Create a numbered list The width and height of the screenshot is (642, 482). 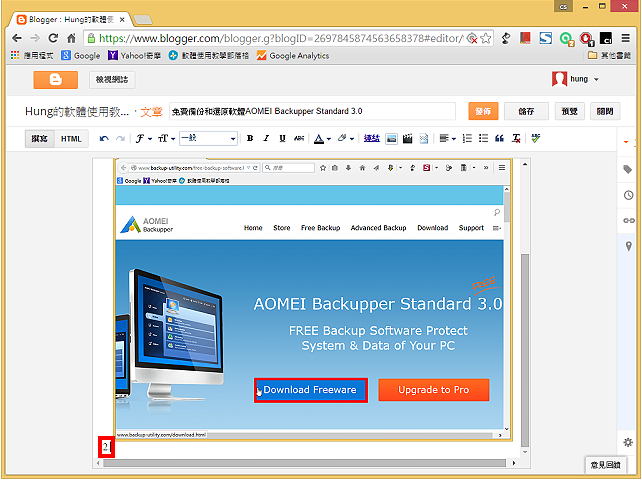(467, 138)
